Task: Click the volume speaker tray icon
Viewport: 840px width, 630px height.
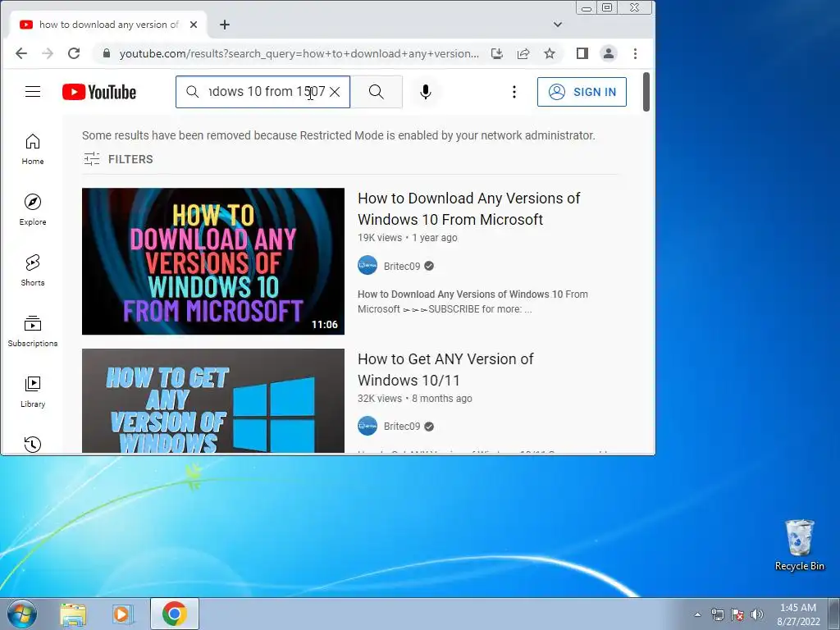Action: click(x=757, y=614)
